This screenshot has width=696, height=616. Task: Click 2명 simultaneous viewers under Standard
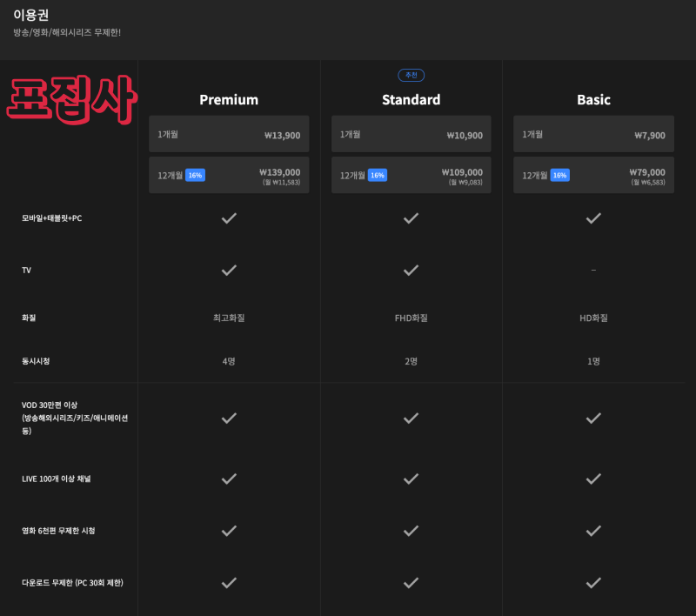[411, 361]
